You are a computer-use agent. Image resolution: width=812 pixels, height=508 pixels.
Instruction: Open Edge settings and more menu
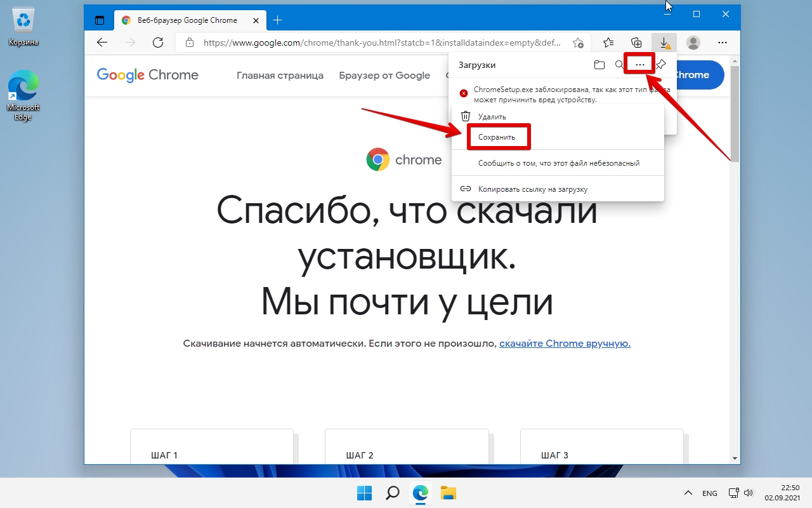click(x=722, y=43)
